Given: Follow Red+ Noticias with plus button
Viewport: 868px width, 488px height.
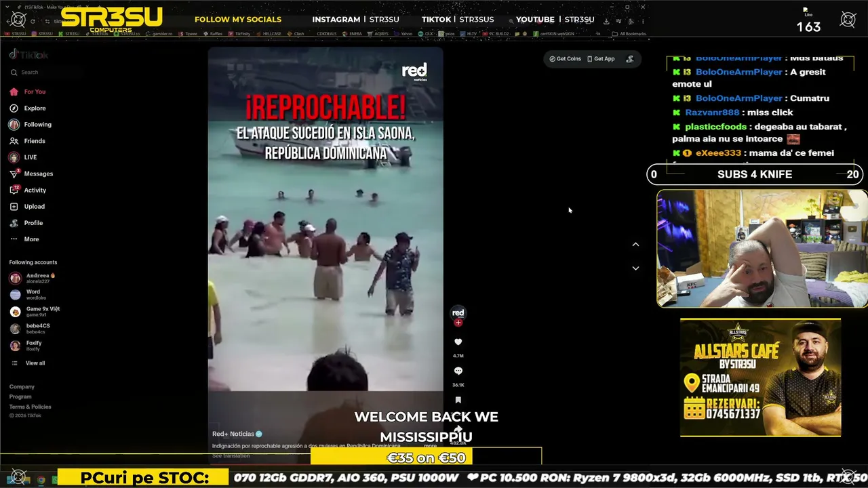Looking at the screenshot, I should tap(458, 323).
